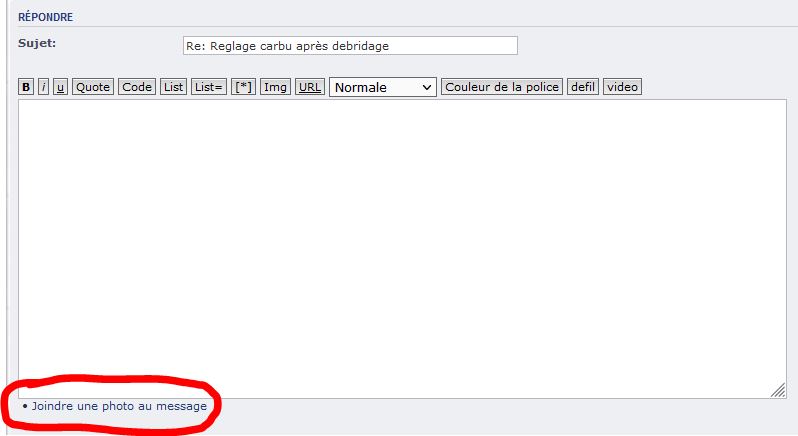Screen dimensions: 798x436
Task: Insert a list item with [*] button
Action: point(243,87)
